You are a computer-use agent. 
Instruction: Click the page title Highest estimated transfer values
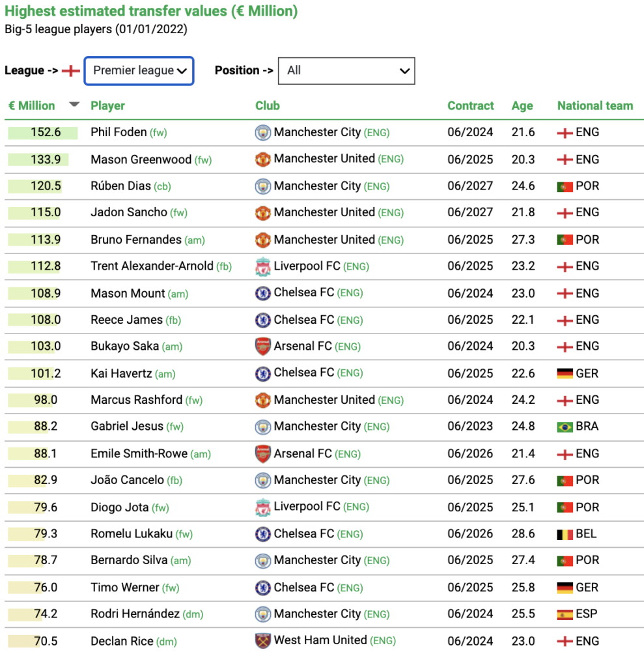click(x=151, y=11)
